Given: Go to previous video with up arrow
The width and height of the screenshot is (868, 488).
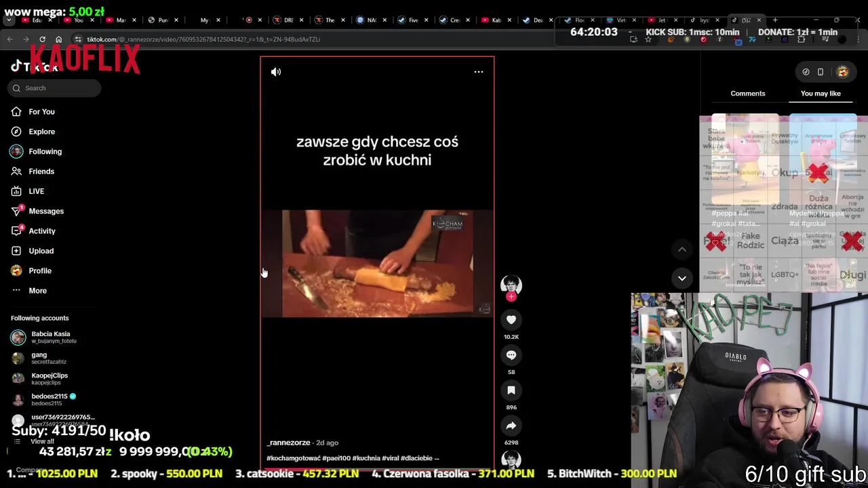Looking at the screenshot, I should 682,249.
